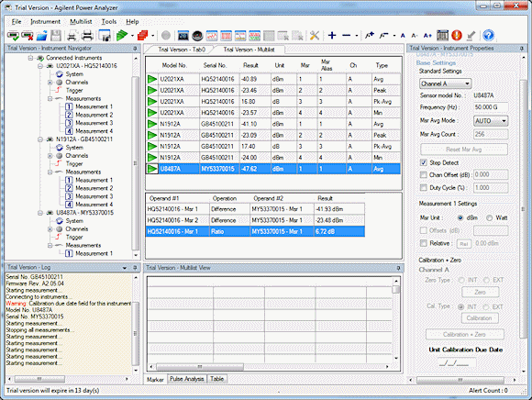Select the Watt measurement unit radio
532x400 pixels.
tap(489, 217)
